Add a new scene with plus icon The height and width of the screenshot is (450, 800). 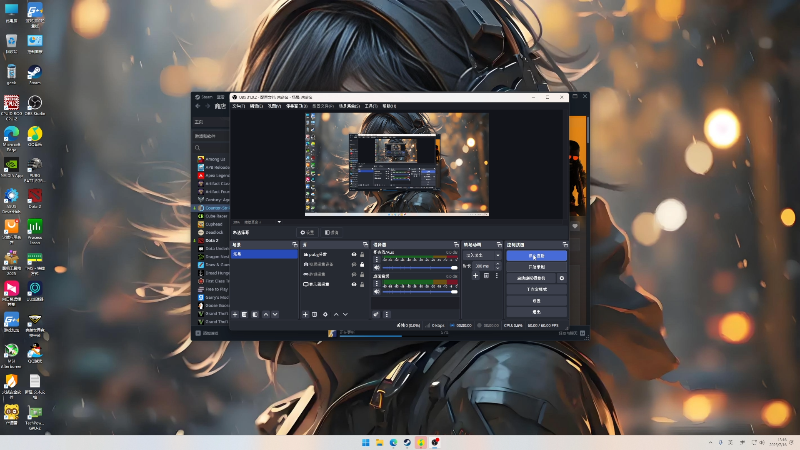click(235, 314)
